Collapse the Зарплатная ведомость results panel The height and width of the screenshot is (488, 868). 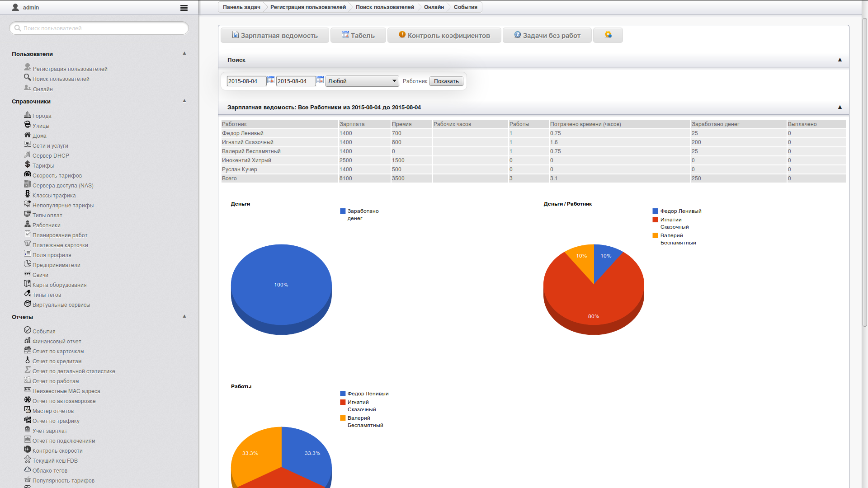click(840, 107)
